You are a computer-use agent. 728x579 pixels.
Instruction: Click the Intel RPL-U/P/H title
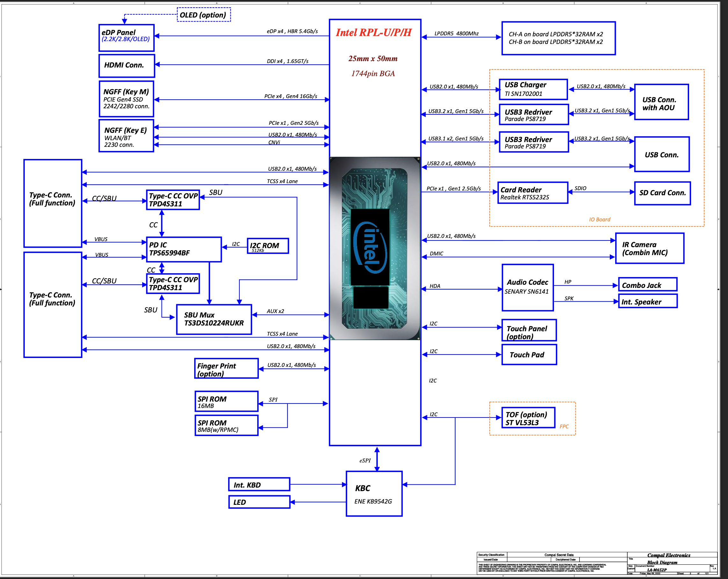[x=374, y=32]
